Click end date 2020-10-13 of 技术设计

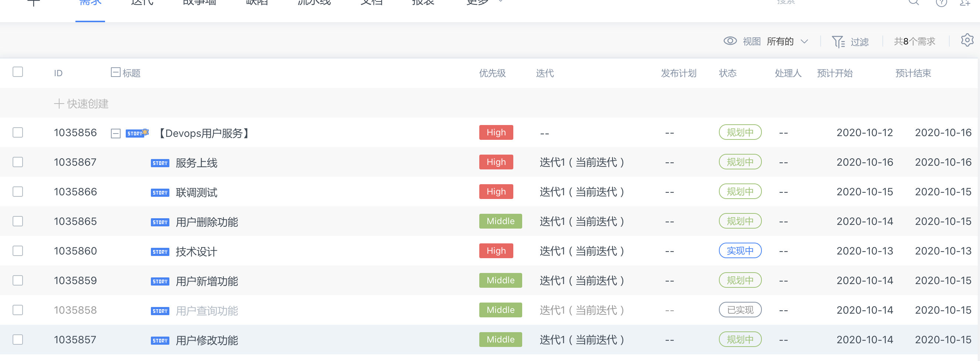click(x=943, y=251)
